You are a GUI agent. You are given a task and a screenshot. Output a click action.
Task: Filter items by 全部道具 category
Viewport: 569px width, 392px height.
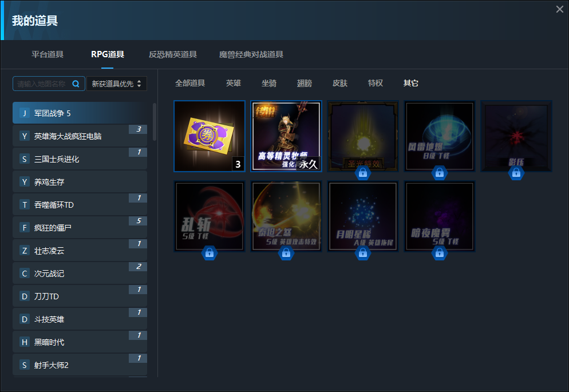coord(190,83)
